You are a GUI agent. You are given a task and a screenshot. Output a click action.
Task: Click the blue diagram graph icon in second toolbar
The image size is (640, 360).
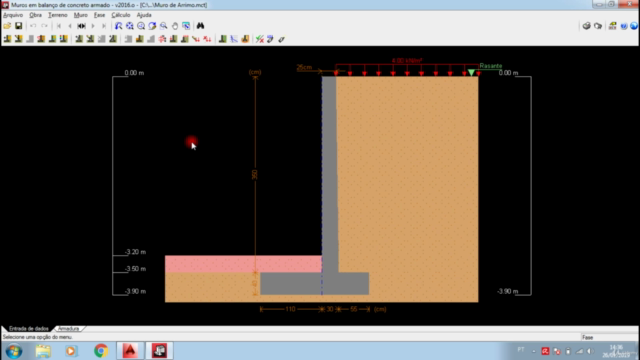pos(234,39)
